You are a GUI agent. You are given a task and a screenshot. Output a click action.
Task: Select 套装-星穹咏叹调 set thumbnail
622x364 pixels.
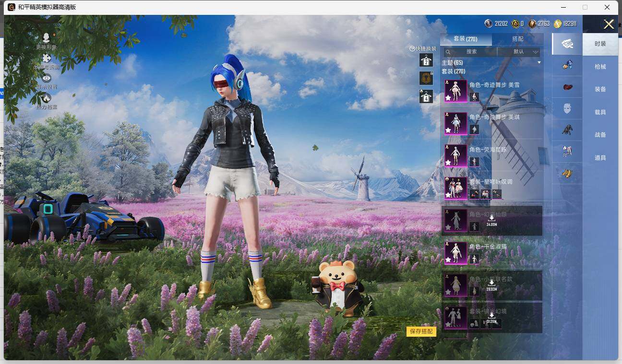(455, 188)
